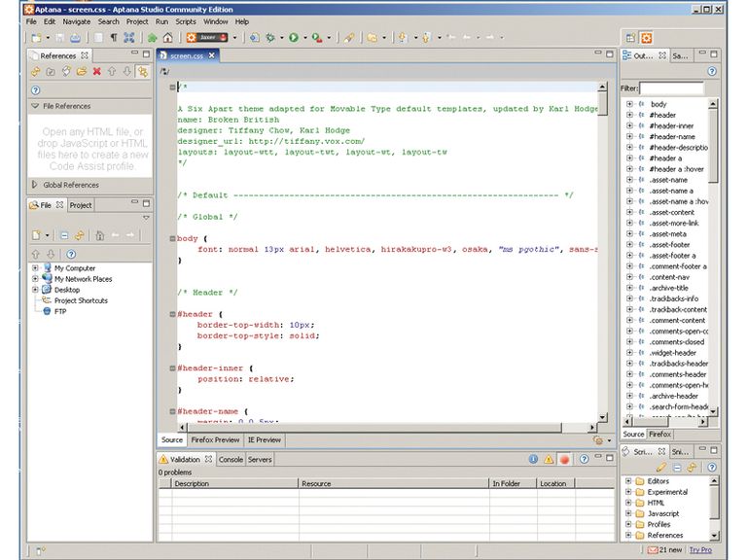
Task: Open the dropdown next to Jaxer button
Action: 234,38
